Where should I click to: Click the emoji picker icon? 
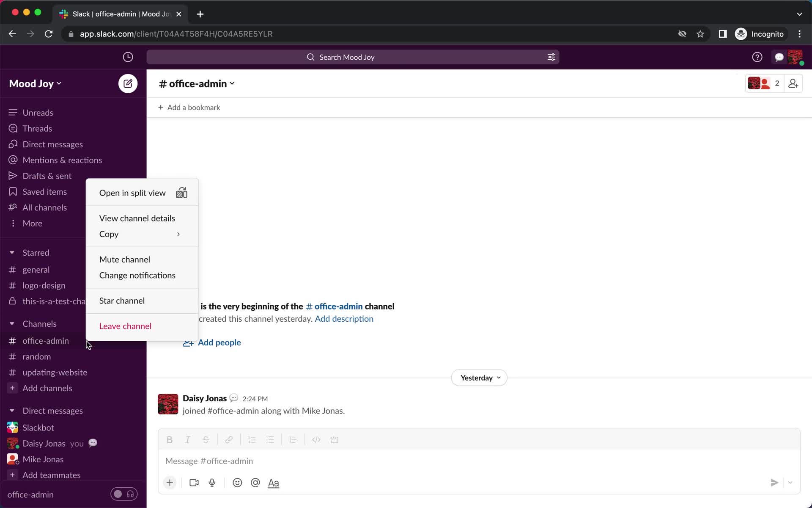pos(237,482)
